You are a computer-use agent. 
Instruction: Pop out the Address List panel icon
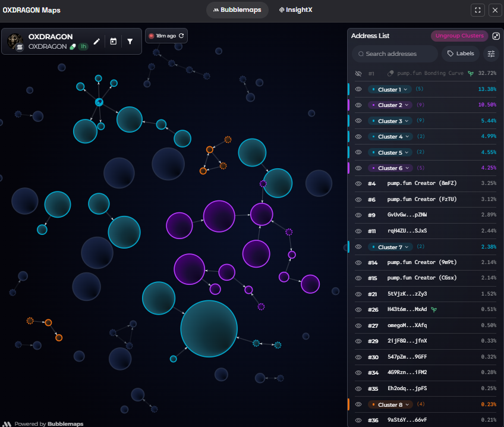tap(496, 36)
